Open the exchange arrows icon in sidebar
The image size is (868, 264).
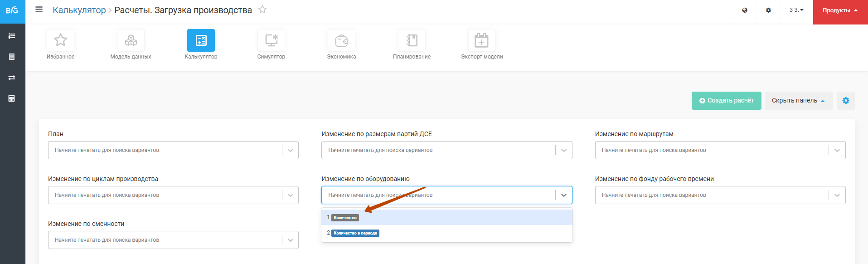point(12,78)
